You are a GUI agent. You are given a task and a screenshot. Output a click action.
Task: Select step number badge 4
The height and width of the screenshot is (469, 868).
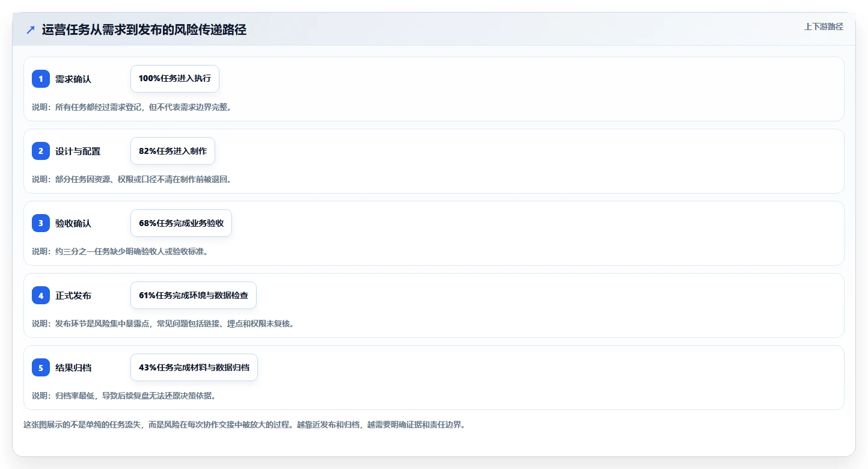click(41, 295)
